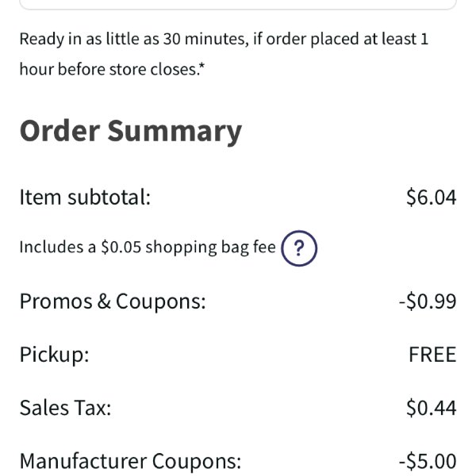Click the hour before store closes text

[109, 69]
